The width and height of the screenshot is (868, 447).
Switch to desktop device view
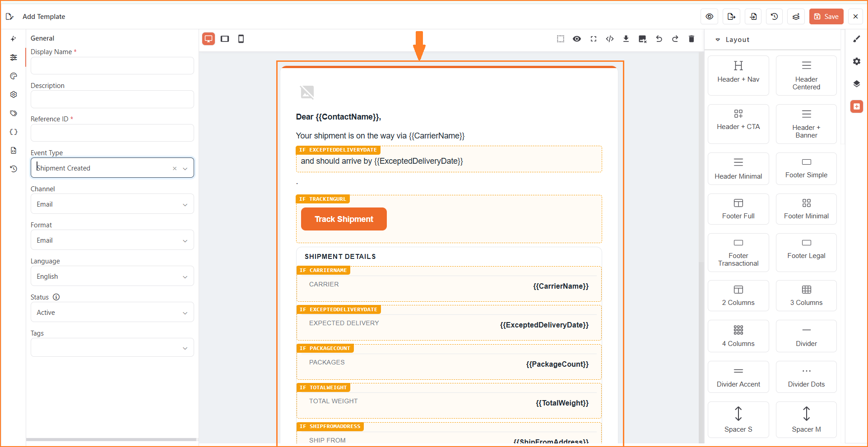209,39
